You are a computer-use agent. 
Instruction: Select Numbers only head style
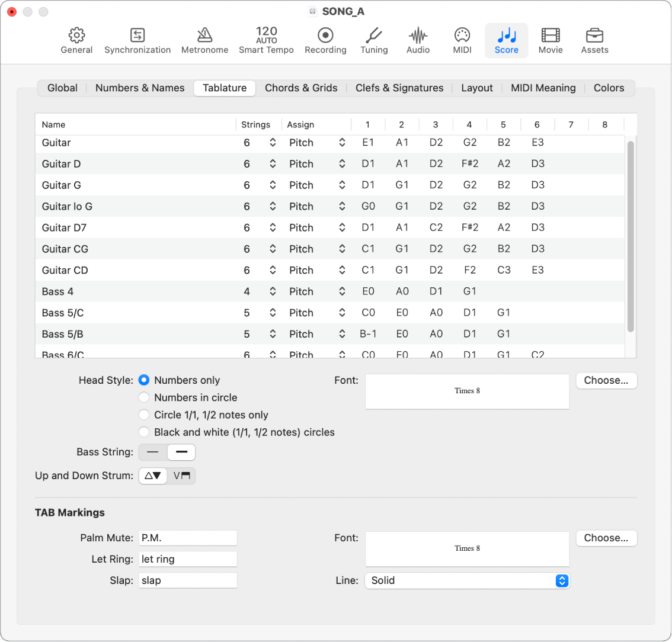(144, 380)
